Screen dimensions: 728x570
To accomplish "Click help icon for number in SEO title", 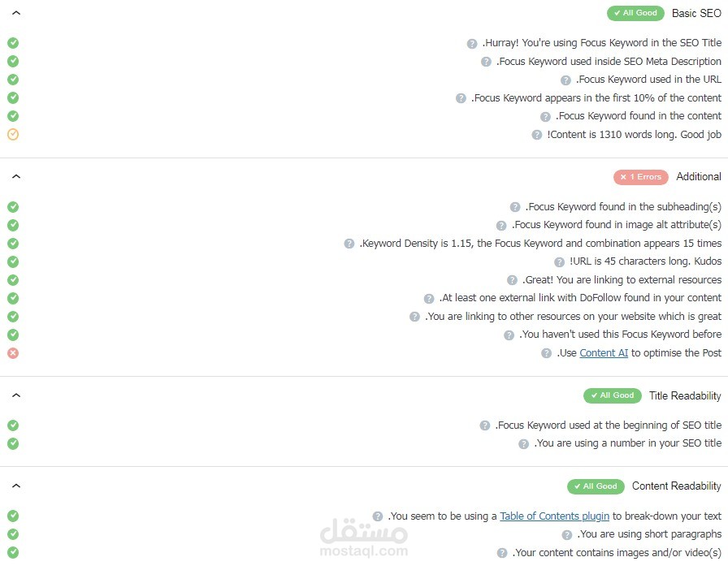I will (x=523, y=444).
